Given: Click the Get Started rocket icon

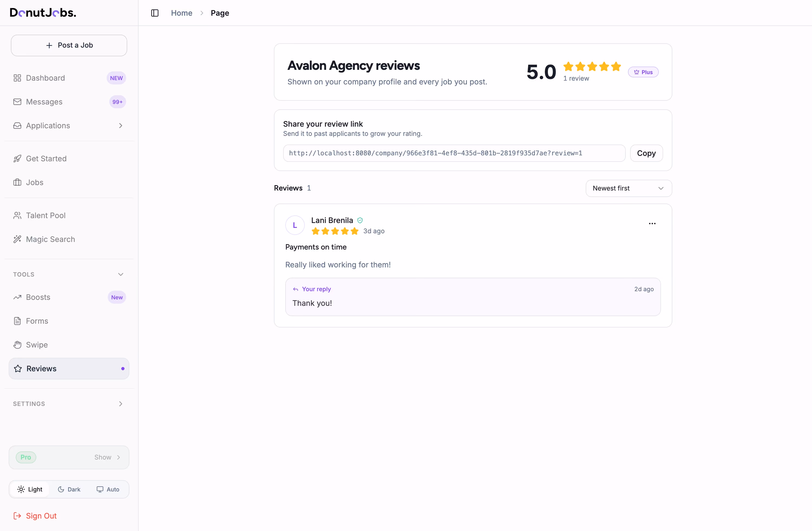Looking at the screenshot, I should click(17, 159).
